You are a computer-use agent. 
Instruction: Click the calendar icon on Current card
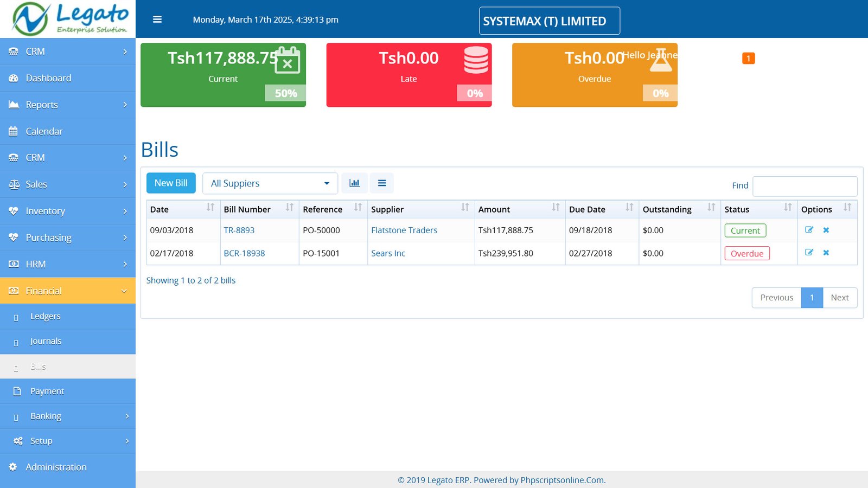288,60
